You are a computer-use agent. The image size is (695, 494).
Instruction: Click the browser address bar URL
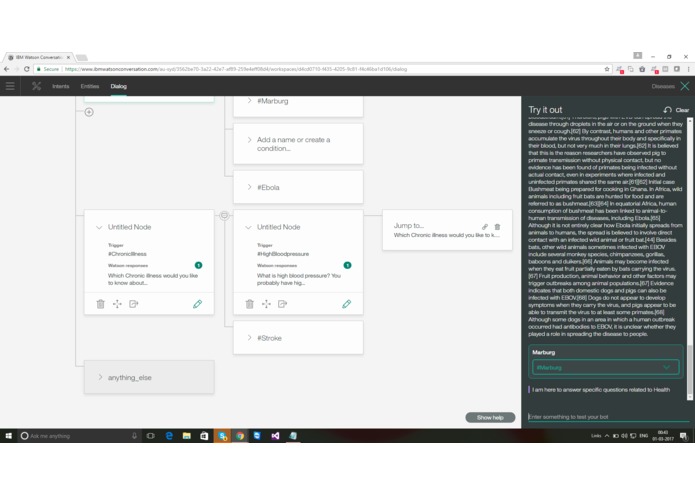[236, 69]
